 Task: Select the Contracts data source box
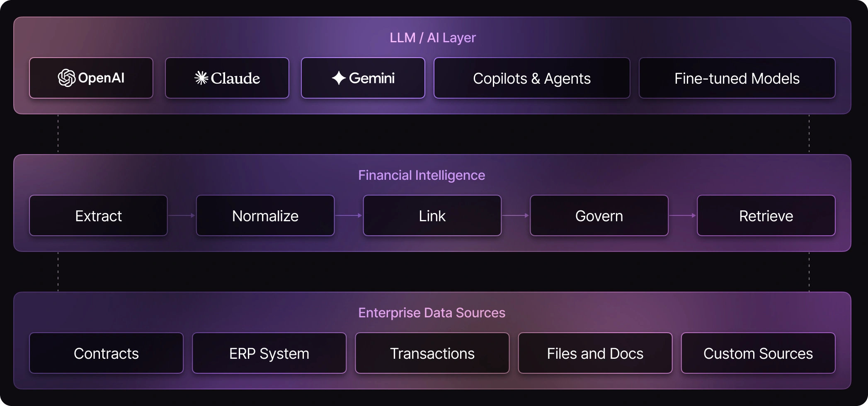tap(106, 353)
